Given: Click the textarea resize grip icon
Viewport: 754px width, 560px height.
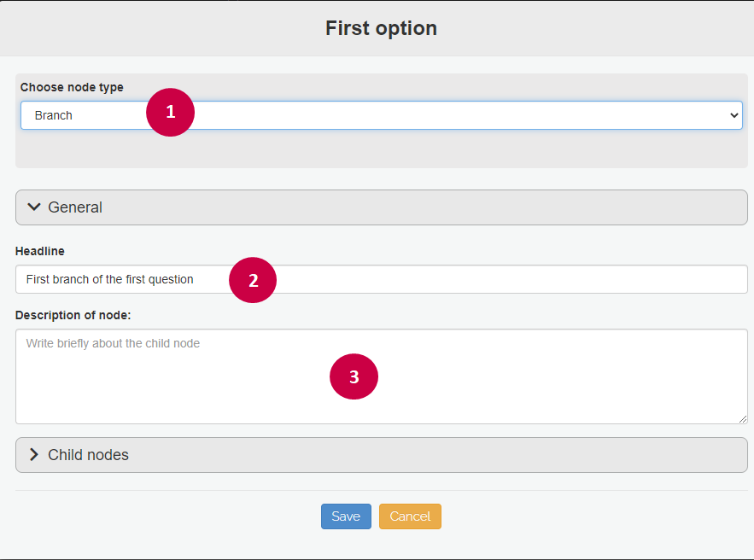Looking at the screenshot, I should click(x=742, y=419).
